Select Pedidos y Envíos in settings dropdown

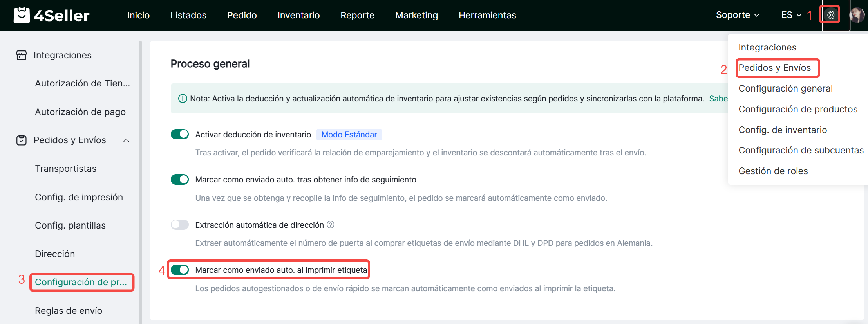774,68
